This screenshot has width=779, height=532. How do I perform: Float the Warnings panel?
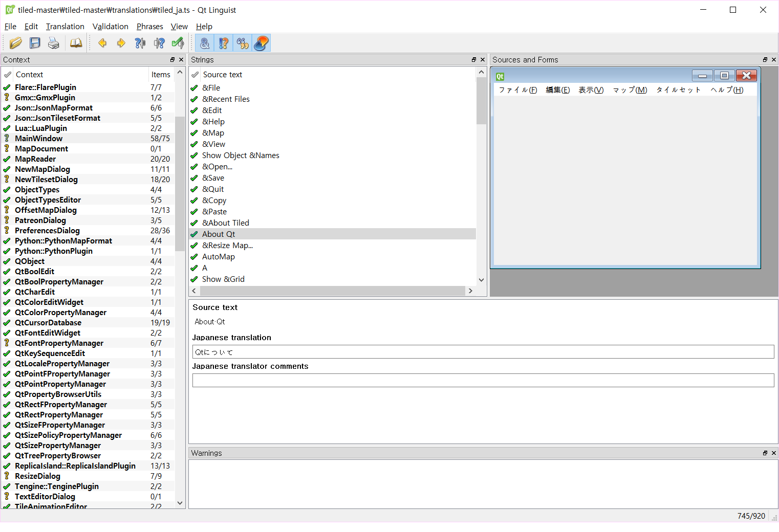[x=765, y=453]
